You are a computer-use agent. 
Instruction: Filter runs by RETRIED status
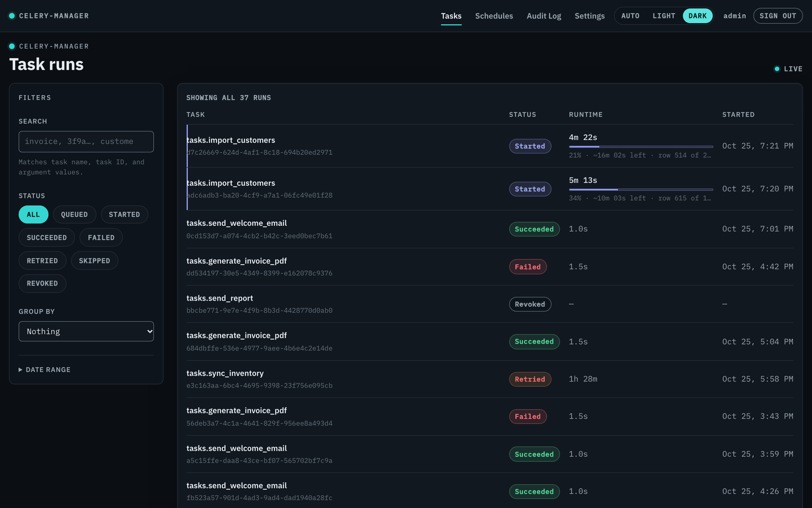coord(42,261)
